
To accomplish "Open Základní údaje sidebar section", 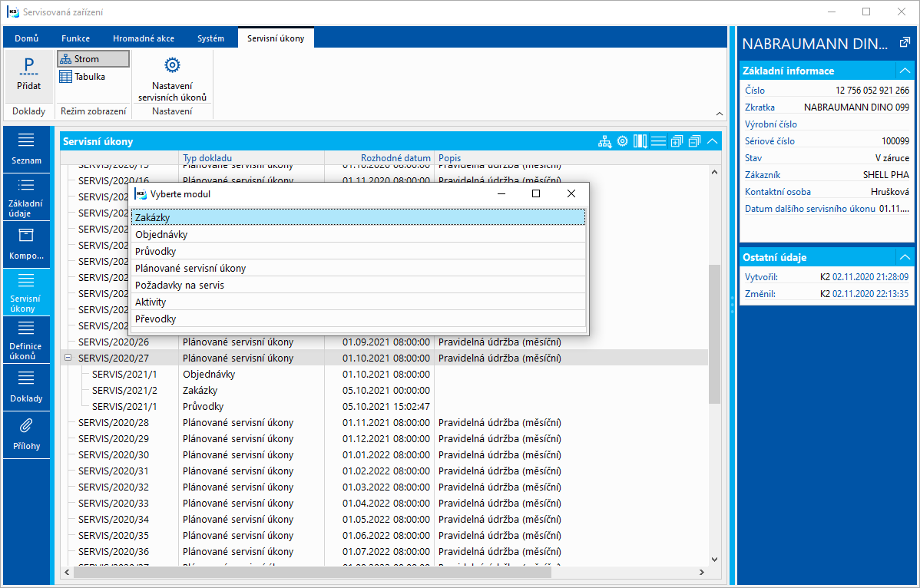I will tap(26, 197).
